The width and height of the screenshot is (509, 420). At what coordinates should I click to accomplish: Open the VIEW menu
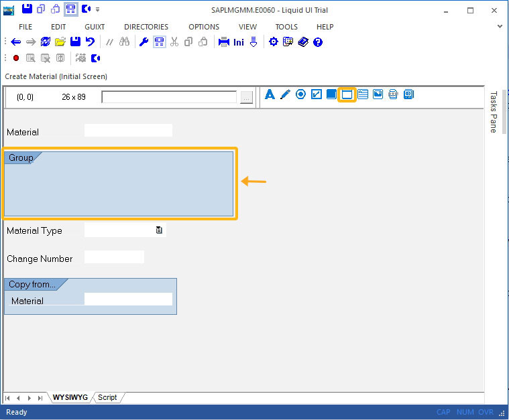point(247,27)
